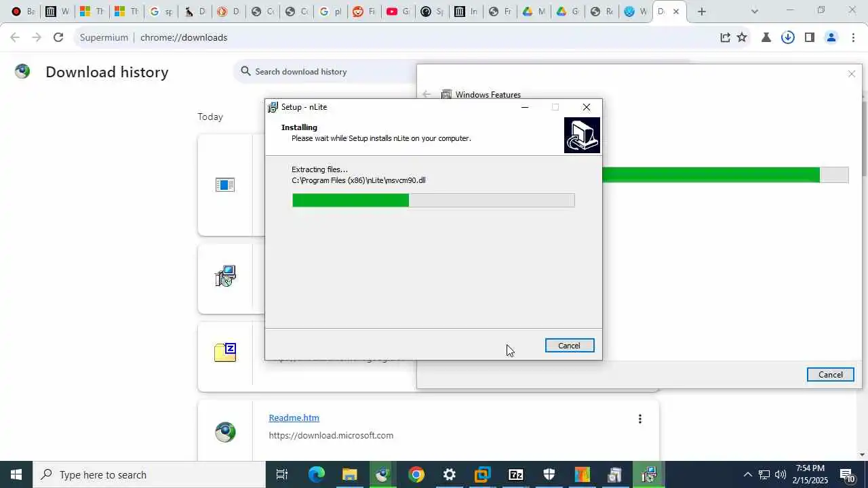Screen dimensions: 868x488
Task: Share this page icon in address bar
Action: pos(725,37)
